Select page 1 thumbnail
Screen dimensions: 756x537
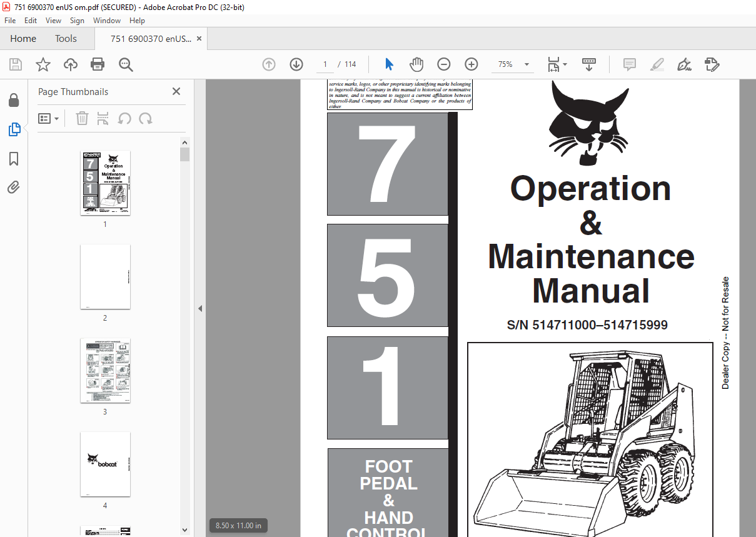click(105, 183)
